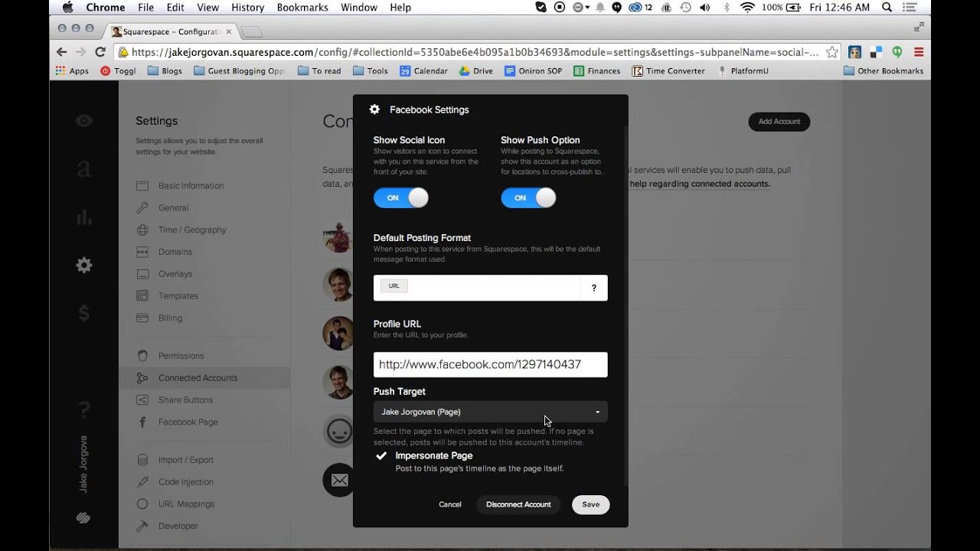
Task: Click the analytics chart icon in the sidebar
Action: (x=83, y=217)
